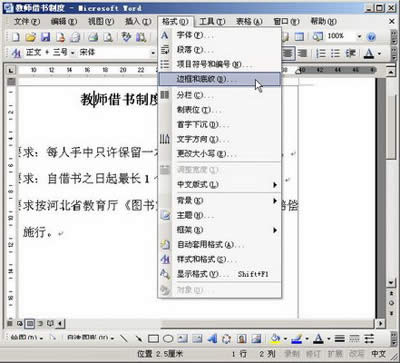
Task: Choose 边框和底纹 in the Format menu
Action: pyautogui.click(x=220, y=79)
